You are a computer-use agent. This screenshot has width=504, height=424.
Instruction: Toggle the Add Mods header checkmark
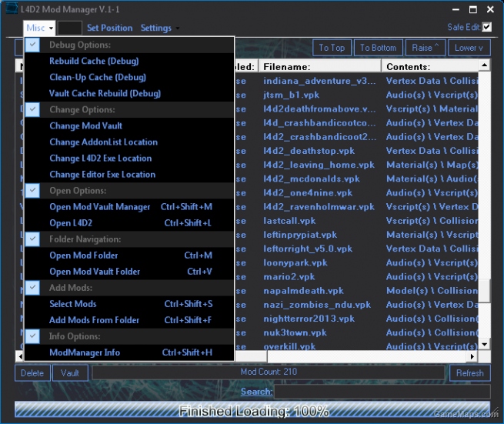32,287
